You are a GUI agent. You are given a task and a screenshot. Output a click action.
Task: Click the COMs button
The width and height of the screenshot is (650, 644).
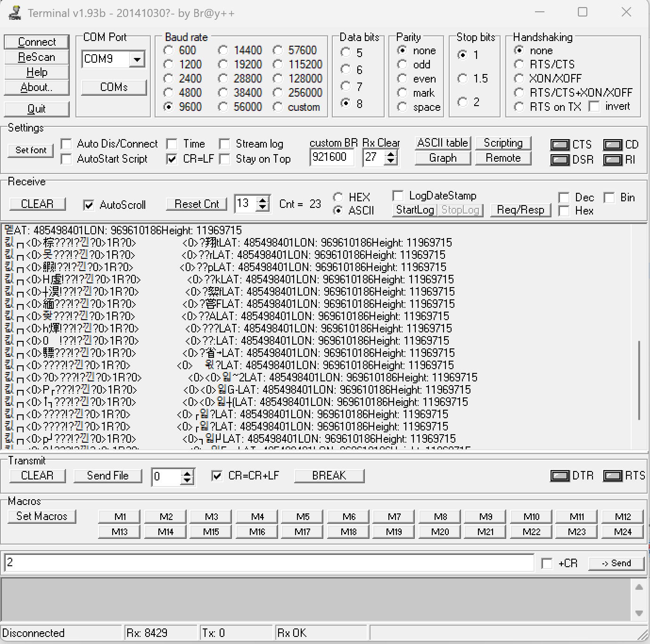click(114, 87)
